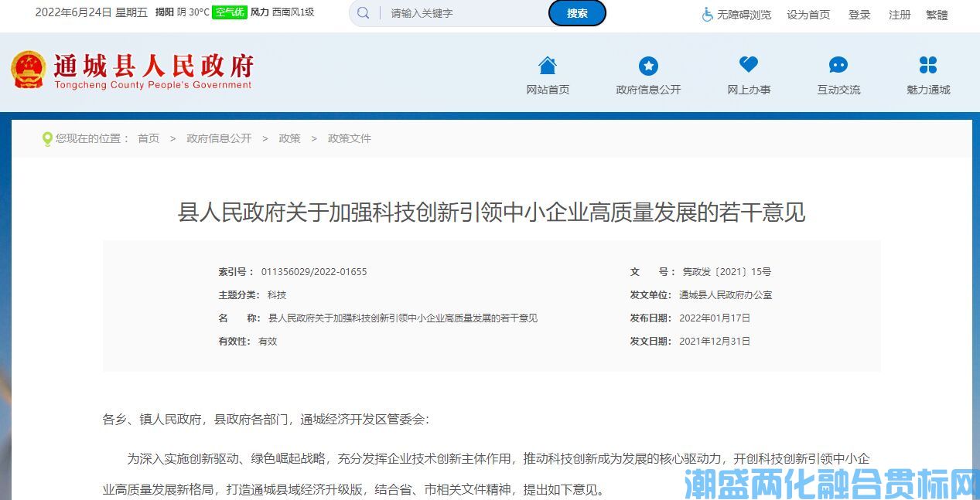Click the article headline 县人民政府关于加强科技创新…
This screenshot has width=980, height=500.
pyautogui.click(x=492, y=212)
